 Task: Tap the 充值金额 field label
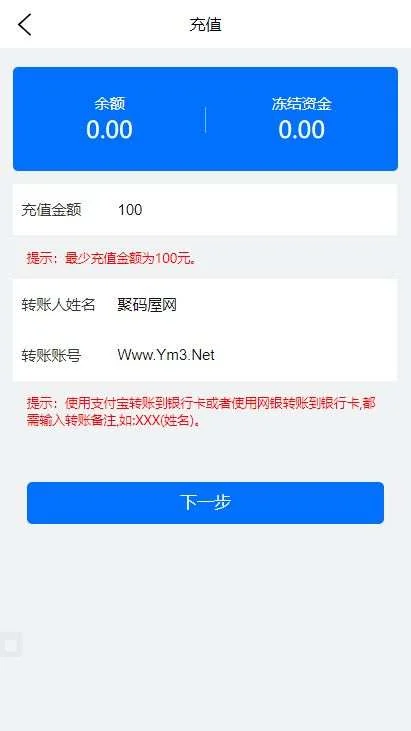(51, 210)
